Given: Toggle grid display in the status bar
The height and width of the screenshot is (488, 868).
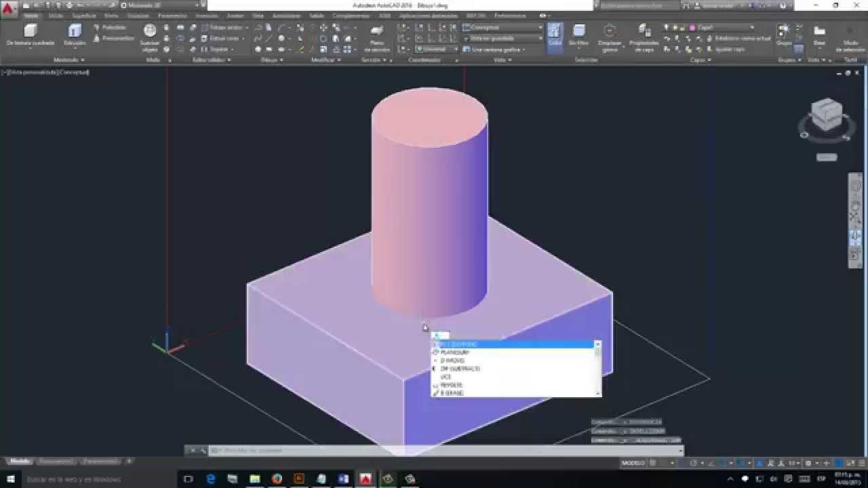Looking at the screenshot, I should pos(653,463).
